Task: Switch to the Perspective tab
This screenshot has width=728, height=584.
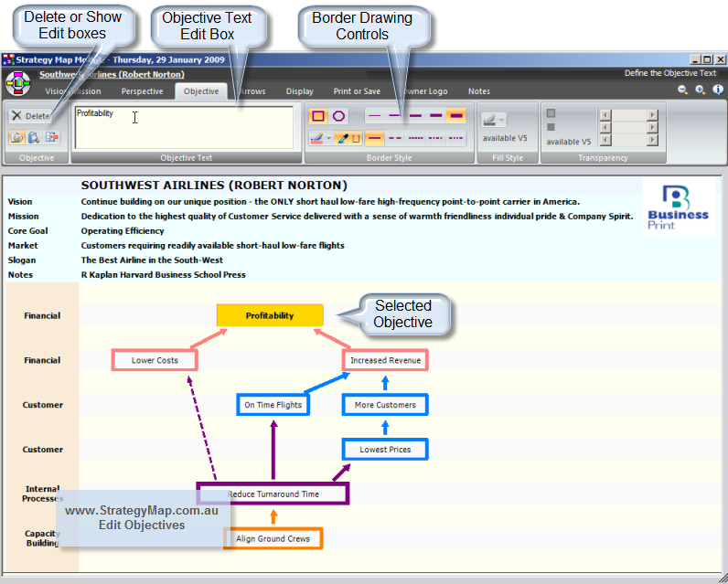Action: [x=142, y=91]
